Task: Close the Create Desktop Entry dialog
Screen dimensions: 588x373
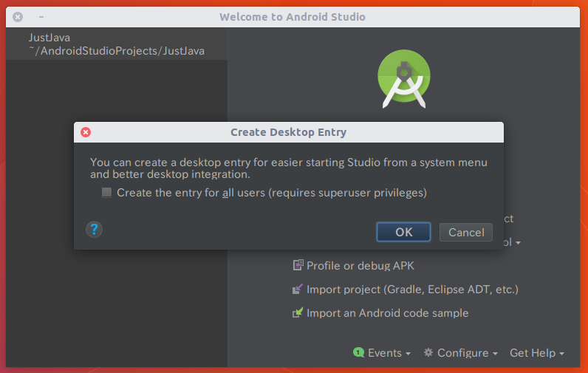Action: (x=86, y=132)
